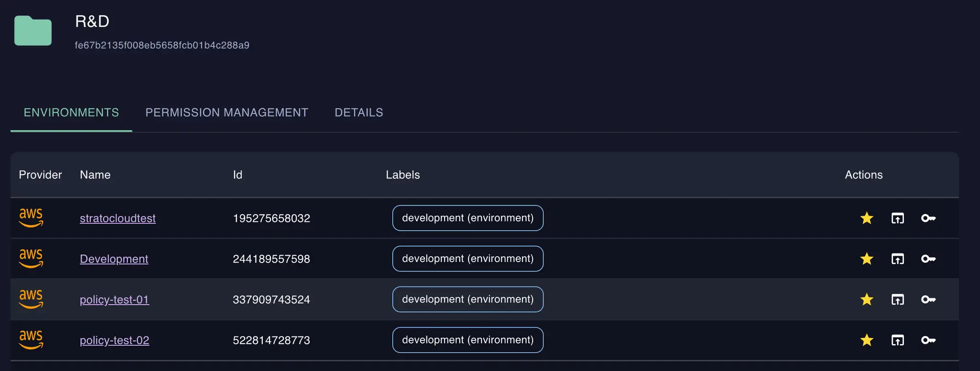The image size is (980, 371).
Task: Click the key icon for policy-test-01
Action: click(x=928, y=299)
